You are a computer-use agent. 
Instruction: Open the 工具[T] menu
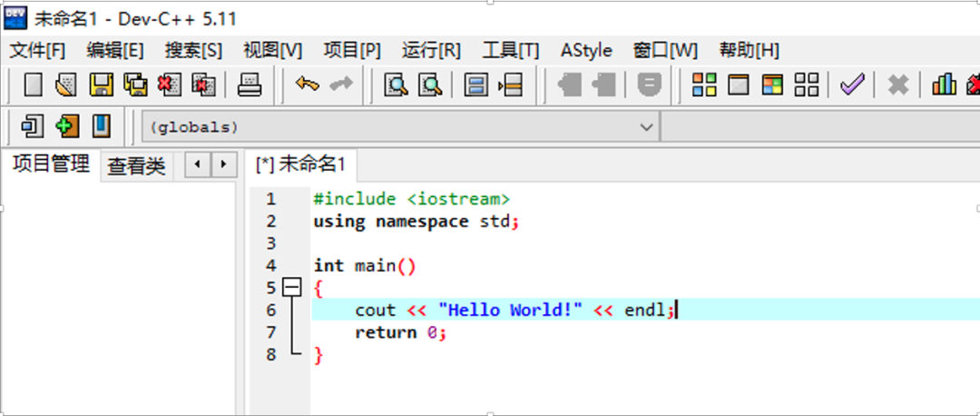pyautogui.click(x=511, y=51)
